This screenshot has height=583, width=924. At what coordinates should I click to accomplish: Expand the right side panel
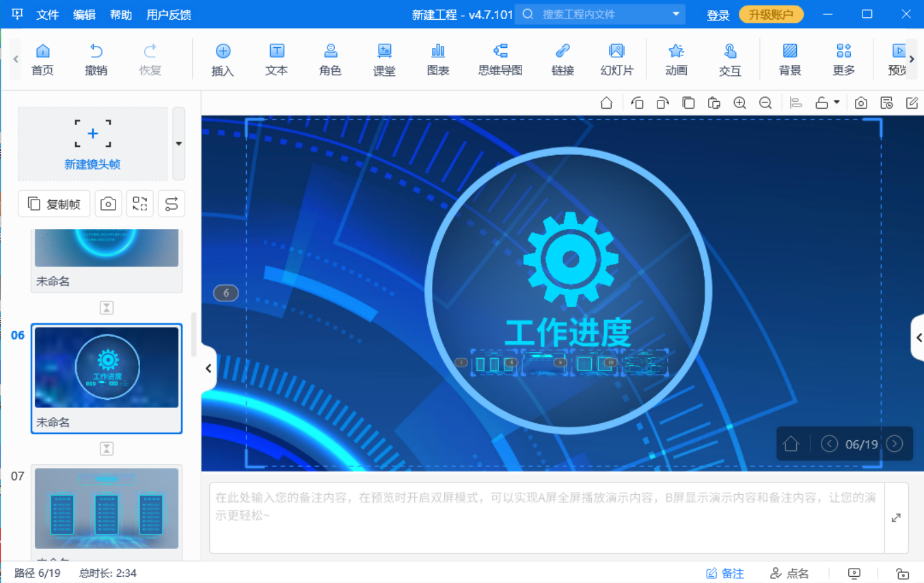click(918, 338)
